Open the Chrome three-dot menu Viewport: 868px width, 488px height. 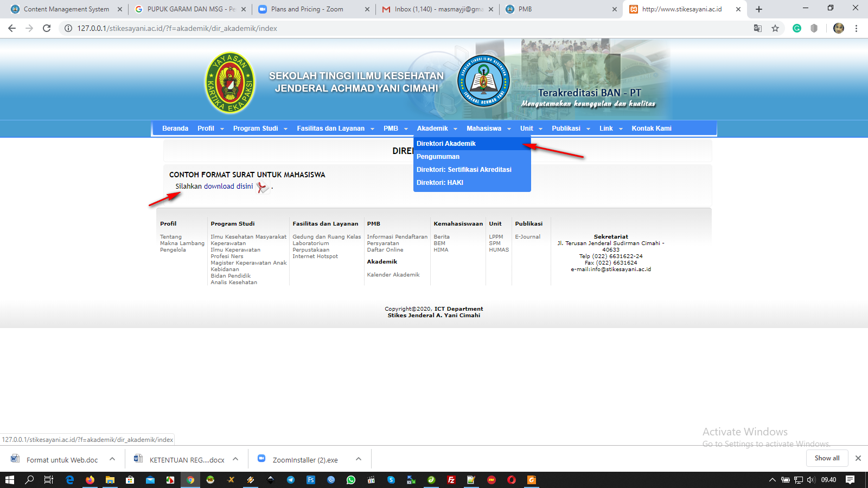click(x=856, y=28)
